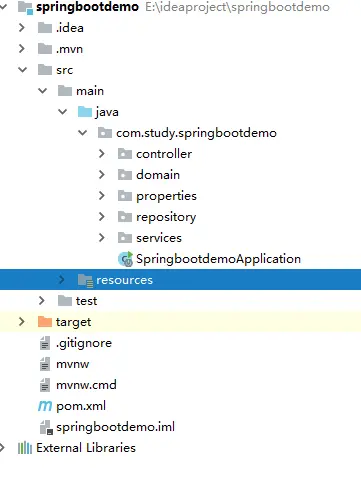Click the repository package icon
Viewport: 361px width, 489px height.
(125, 217)
